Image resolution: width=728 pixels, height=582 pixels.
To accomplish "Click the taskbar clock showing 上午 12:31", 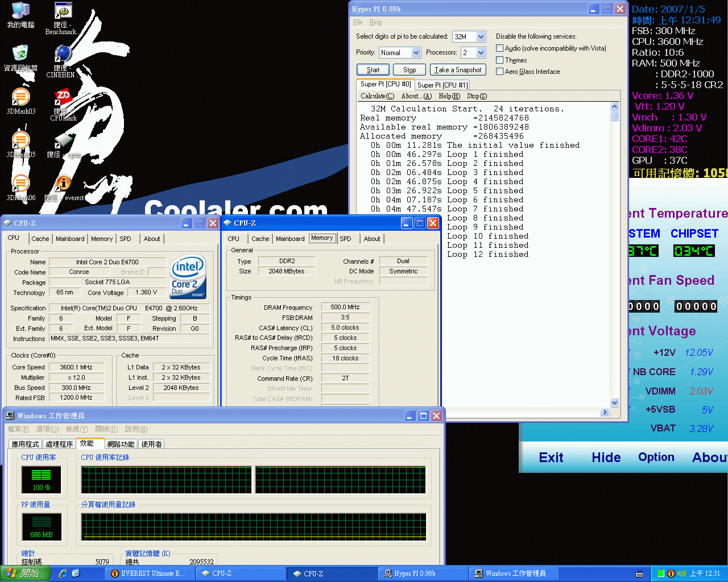I will tap(705, 573).
